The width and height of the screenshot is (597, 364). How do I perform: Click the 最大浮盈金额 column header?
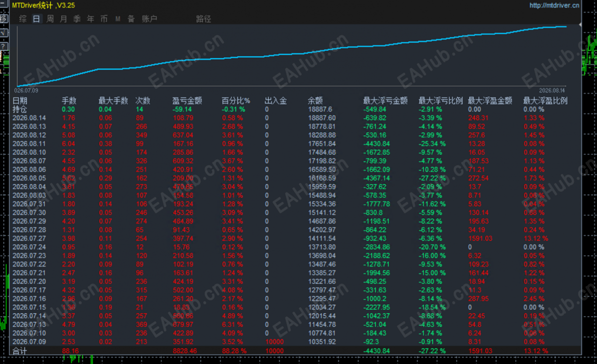coord(489,101)
